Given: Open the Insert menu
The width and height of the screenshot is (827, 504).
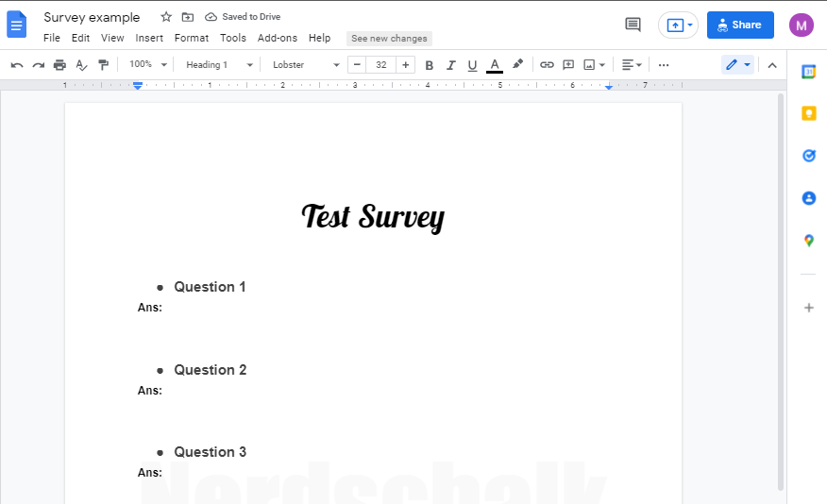Looking at the screenshot, I should click(x=149, y=39).
